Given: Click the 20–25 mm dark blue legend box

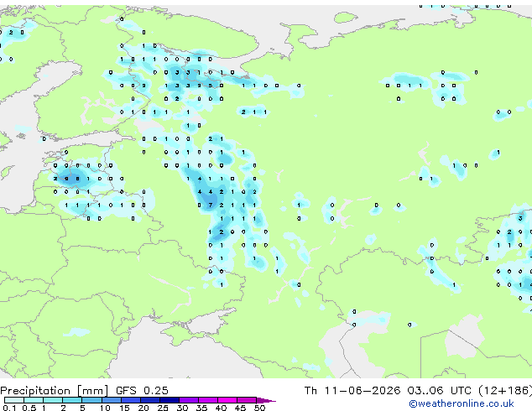Looking at the screenshot, I should pyautogui.click(x=149, y=400).
